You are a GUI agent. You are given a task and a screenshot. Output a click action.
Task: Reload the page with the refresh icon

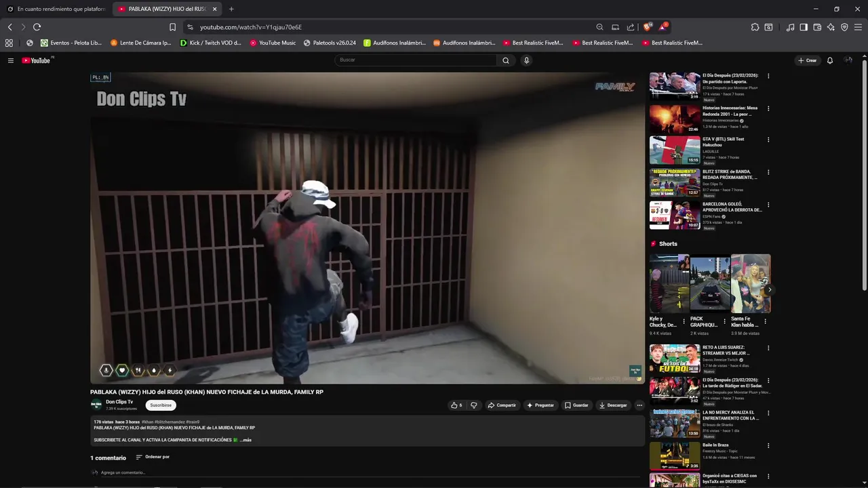pyautogui.click(x=37, y=27)
